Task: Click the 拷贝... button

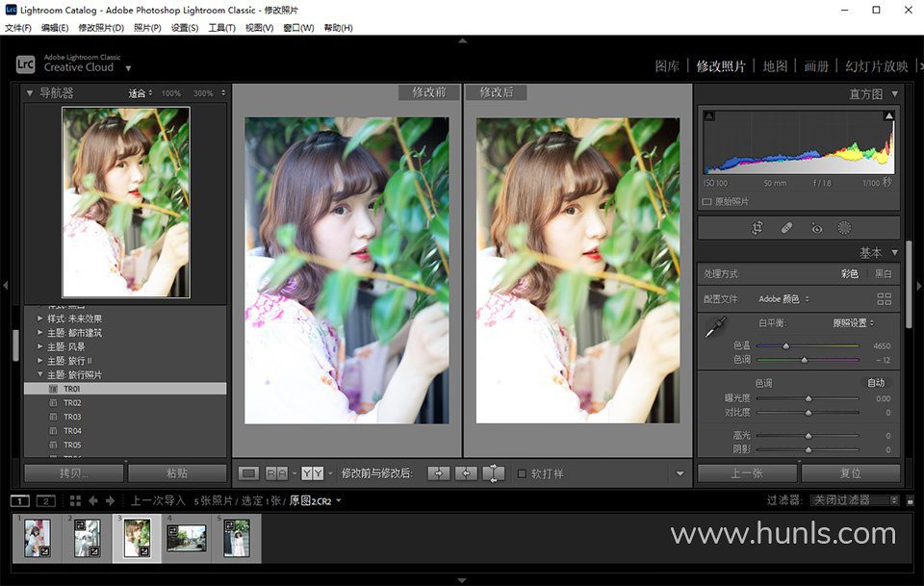Action: click(74, 473)
